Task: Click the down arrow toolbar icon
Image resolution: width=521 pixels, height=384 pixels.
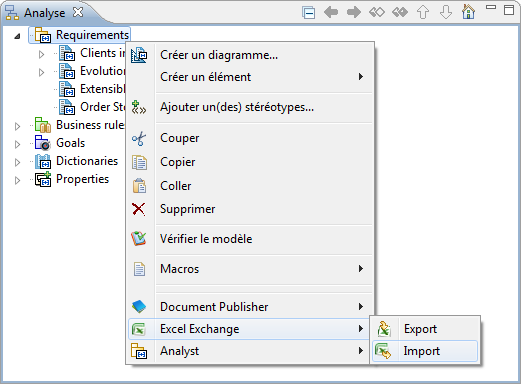Action: (446, 13)
